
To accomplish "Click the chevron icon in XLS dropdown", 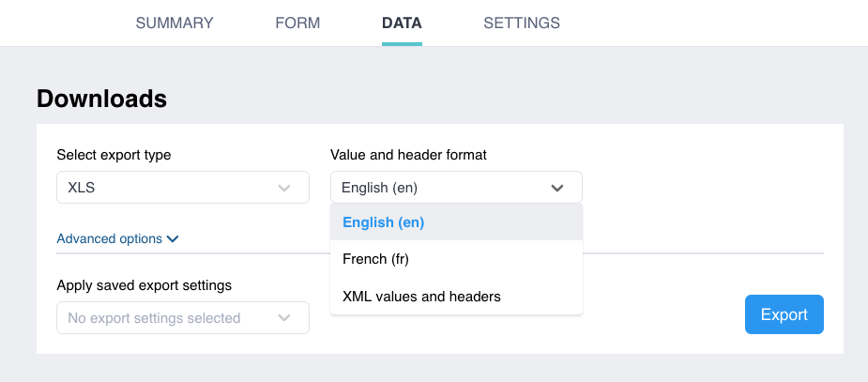I will (284, 188).
